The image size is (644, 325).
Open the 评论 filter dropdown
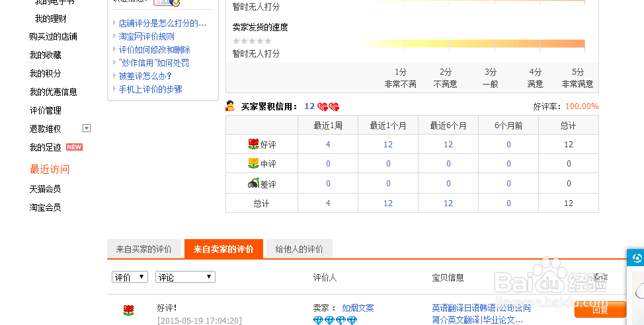[x=185, y=277]
